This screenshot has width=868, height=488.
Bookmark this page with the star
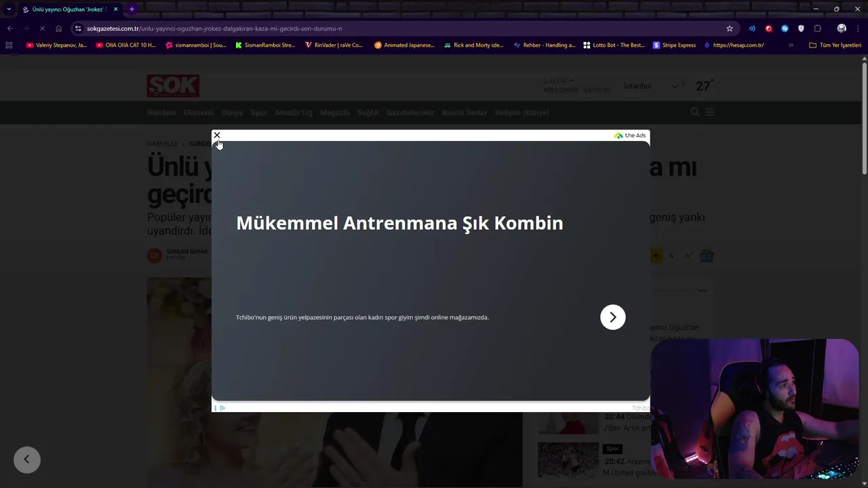[x=730, y=28]
